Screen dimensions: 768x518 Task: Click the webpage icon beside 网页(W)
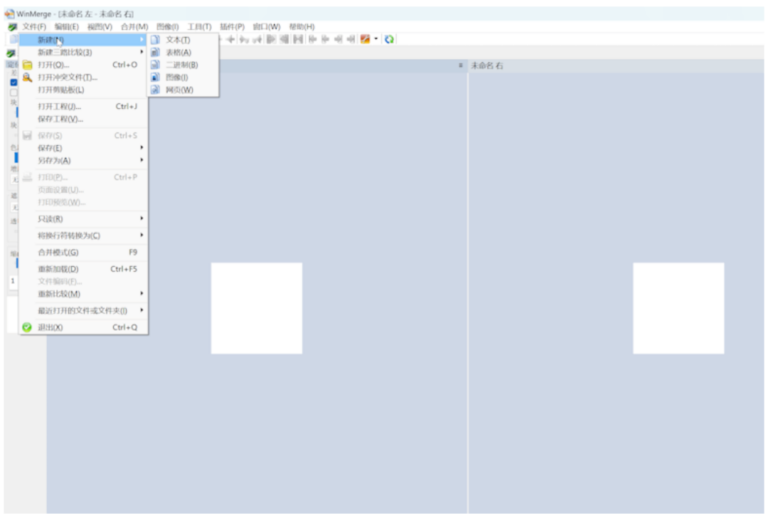coord(155,90)
